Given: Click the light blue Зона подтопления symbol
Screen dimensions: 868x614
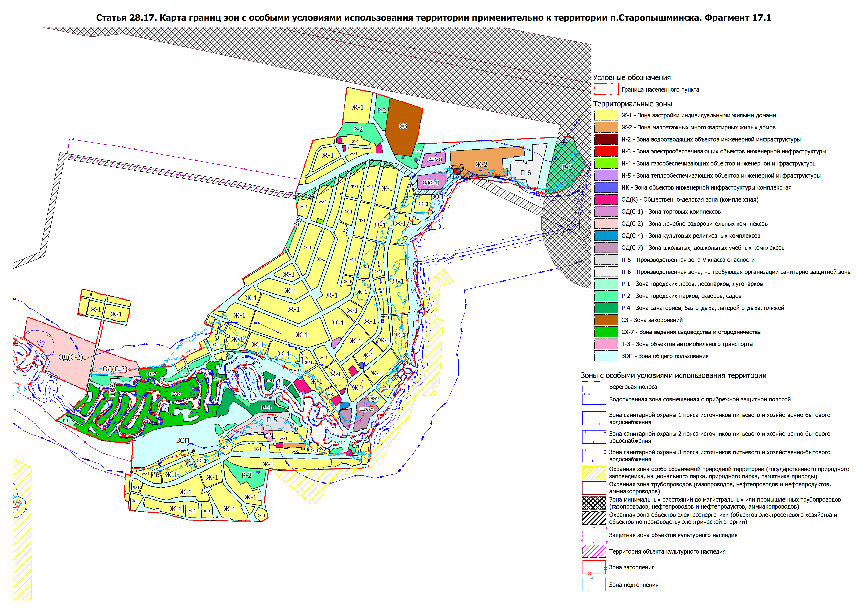Looking at the screenshot, I should 594,585.
